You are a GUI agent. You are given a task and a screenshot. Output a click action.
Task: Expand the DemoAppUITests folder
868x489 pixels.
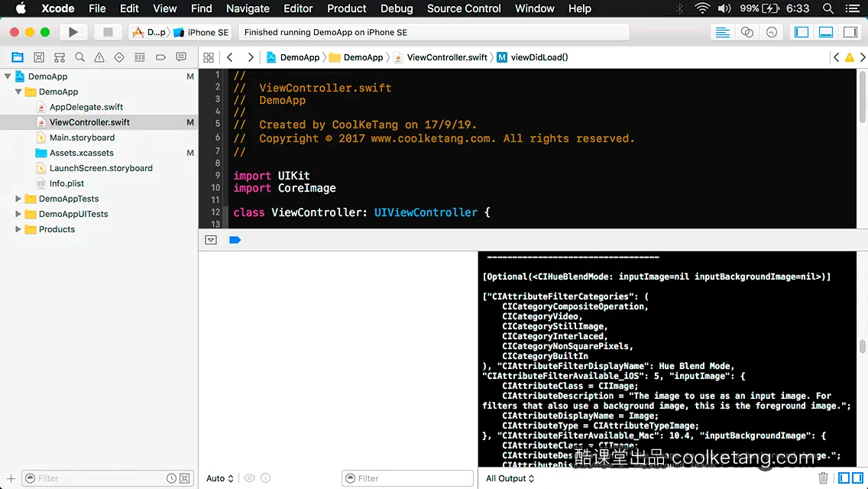[18, 214]
